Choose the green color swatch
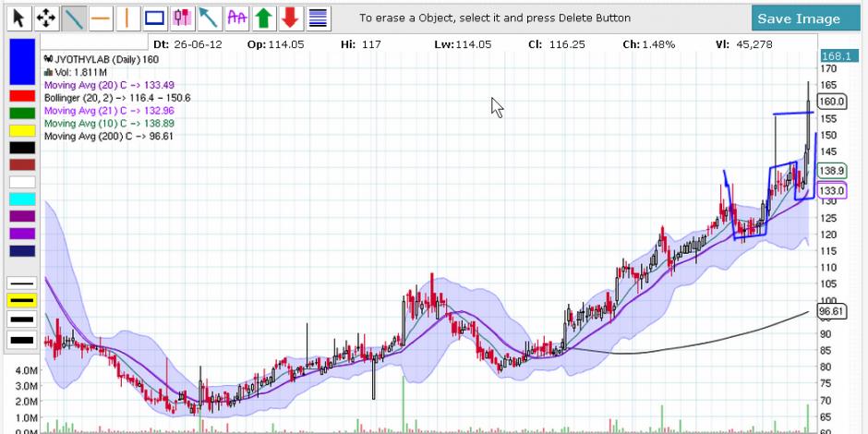This screenshot has height=434, width=868. [x=22, y=113]
